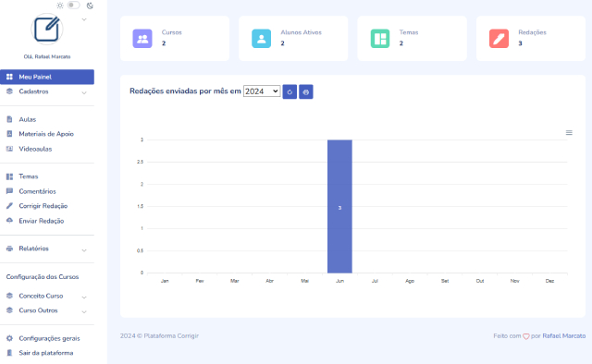The image size is (592, 364).
Task: Click the sun light-mode icon
Action: pyautogui.click(x=60, y=6)
